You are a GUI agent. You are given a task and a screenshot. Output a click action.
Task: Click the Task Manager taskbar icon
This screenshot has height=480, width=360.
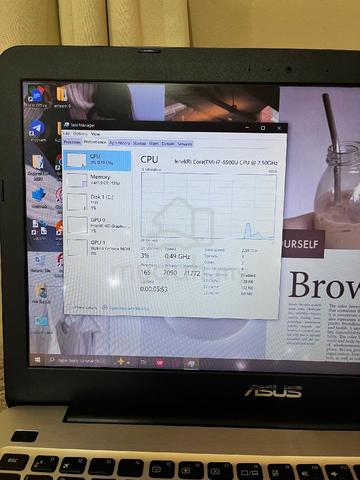pos(191,363)
